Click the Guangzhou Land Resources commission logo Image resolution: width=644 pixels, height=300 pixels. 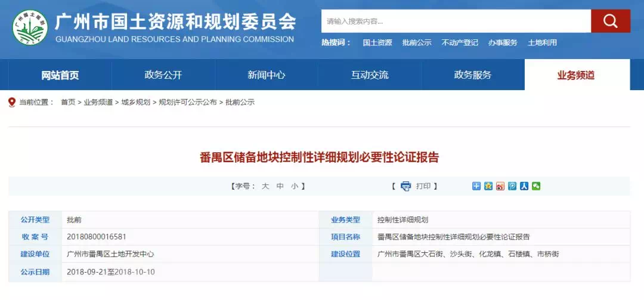30,27
